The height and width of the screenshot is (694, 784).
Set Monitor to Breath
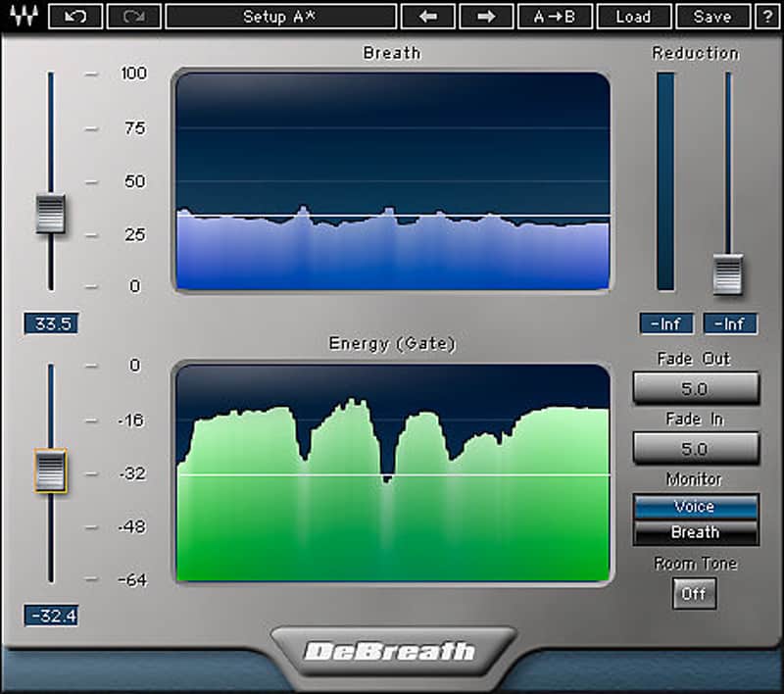(696, 532)
